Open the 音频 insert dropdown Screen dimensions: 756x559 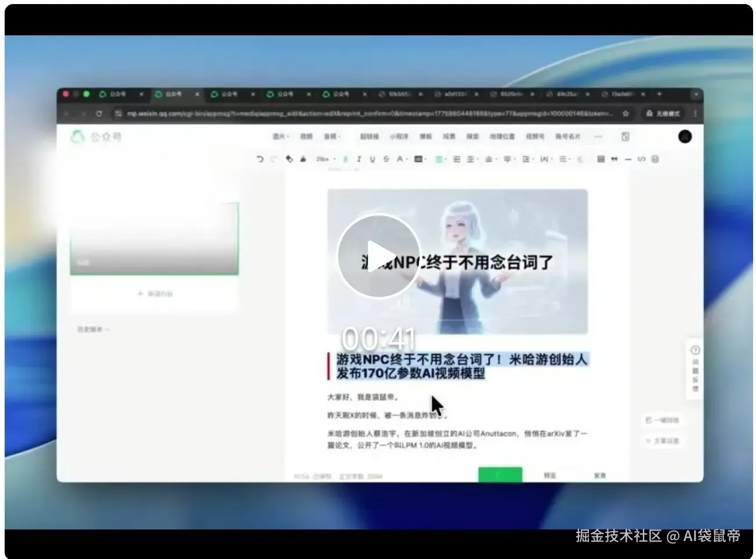[332, 137]
